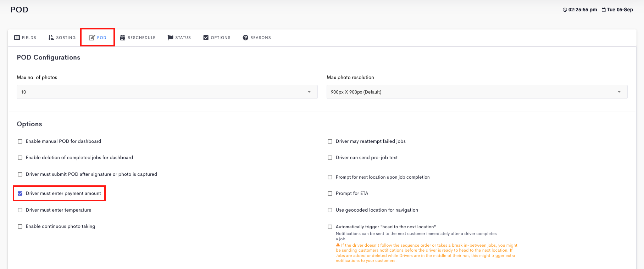Tick Enable deletion of completed jobs checkbox
644x269 pixels.
pyautogui.click(x=20, y=158)
